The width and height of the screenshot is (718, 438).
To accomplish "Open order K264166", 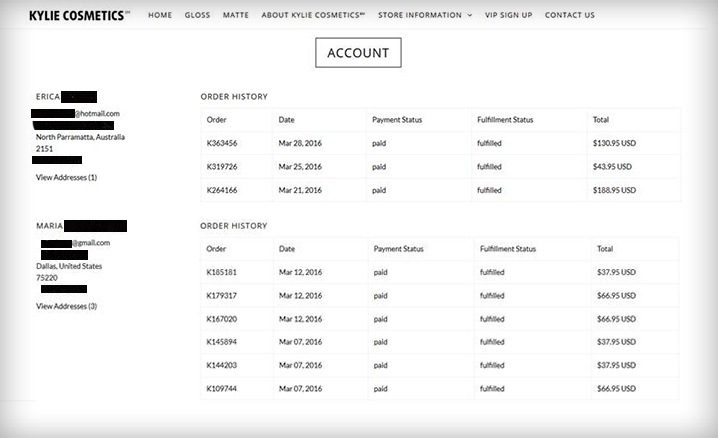I will [222, 190].
